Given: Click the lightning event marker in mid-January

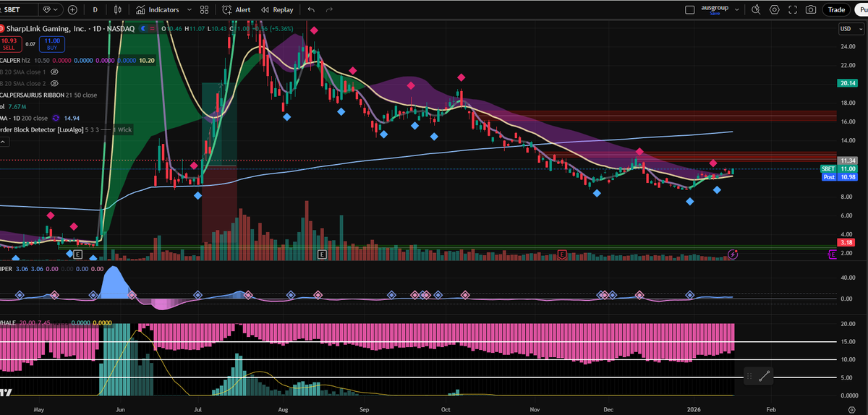Looking at the screenshot, I should (733, 254).
